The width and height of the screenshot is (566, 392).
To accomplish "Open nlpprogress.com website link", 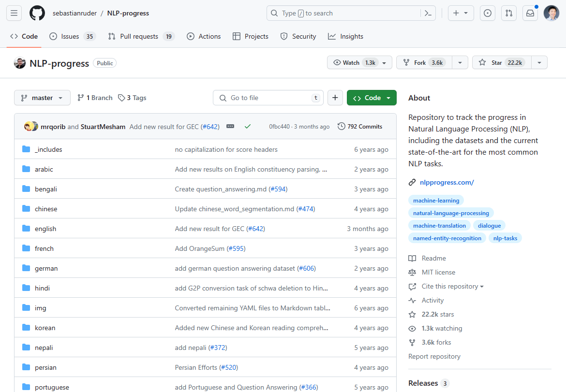I will (x=447, y=183).
